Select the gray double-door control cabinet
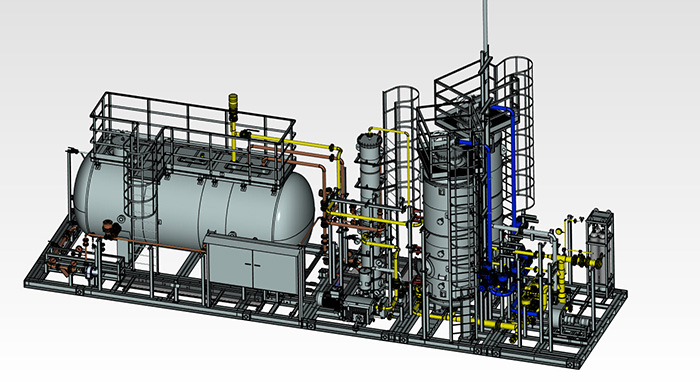This screenshot has width=700, height=386. (253, 263)
